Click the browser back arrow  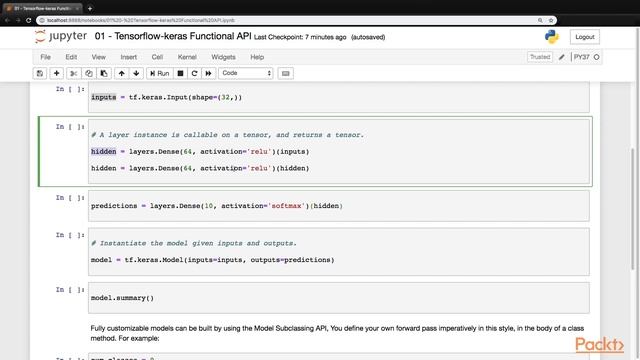coord(7,20)
